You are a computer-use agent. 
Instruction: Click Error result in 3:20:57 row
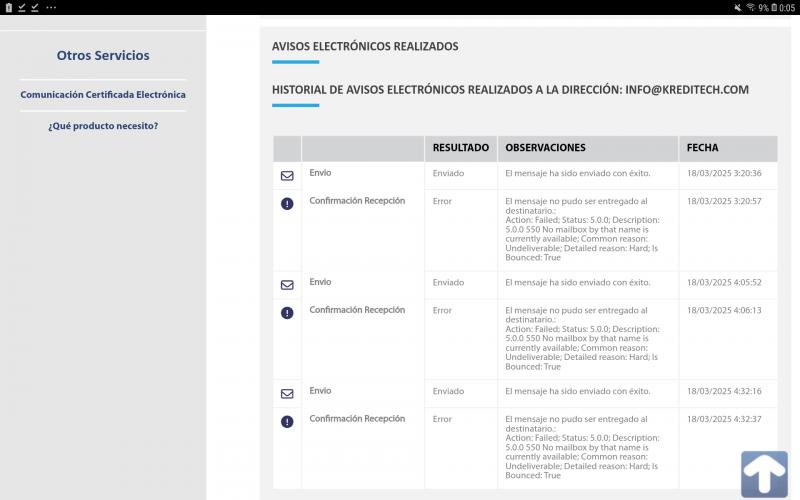pos(442,201)
